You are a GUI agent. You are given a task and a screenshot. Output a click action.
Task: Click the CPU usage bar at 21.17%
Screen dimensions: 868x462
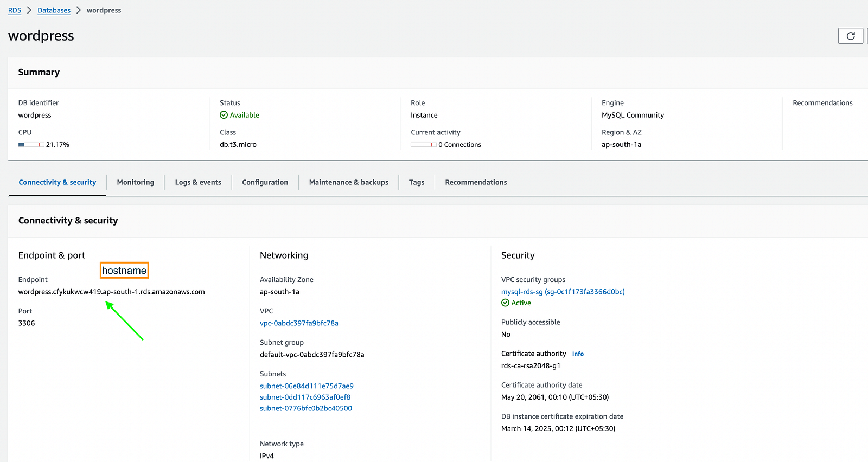(31, 145)
